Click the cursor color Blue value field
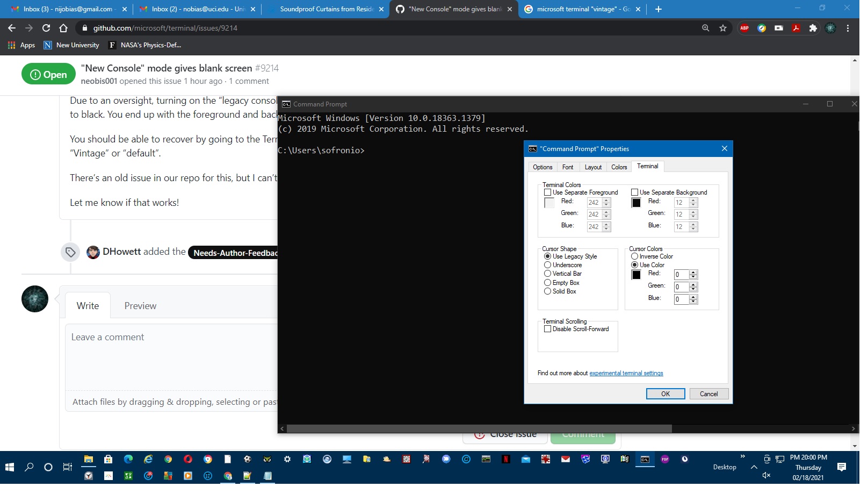 pyautogui.click(x=682, y=299)
